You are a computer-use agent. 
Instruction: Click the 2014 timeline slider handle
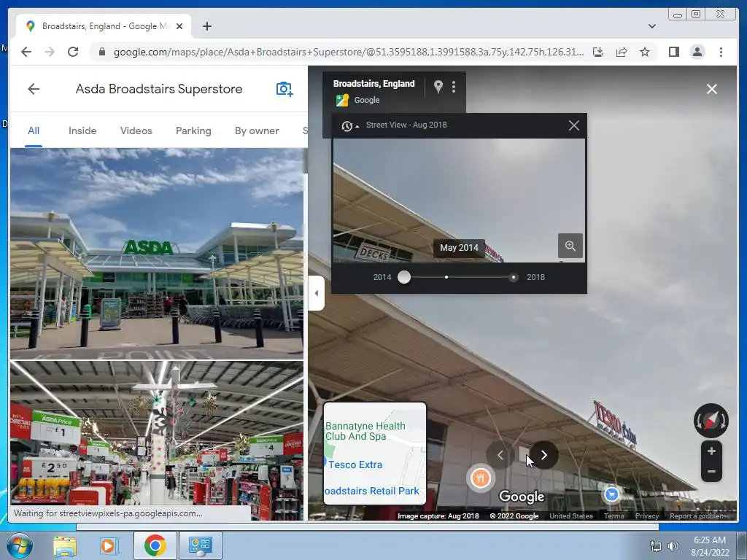click(x=404, y=277)
